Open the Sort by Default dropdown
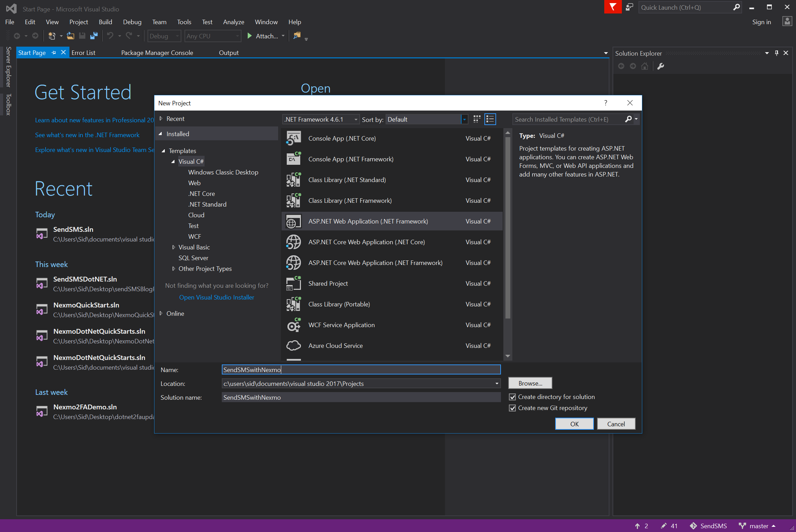796x532 pixels. 464,119
